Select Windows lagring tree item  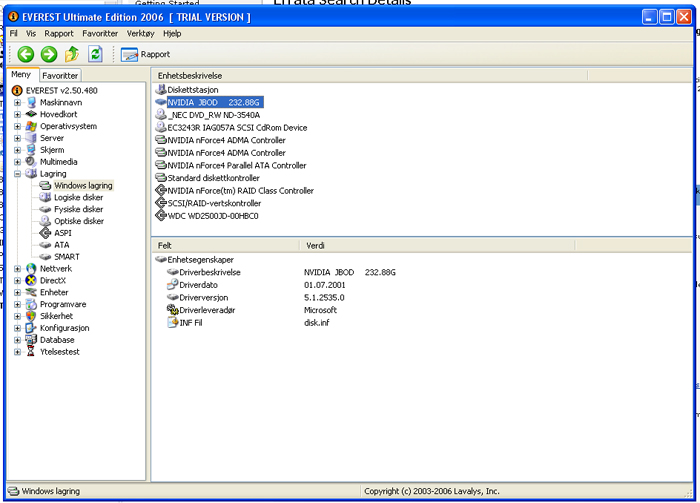[83, 186]
